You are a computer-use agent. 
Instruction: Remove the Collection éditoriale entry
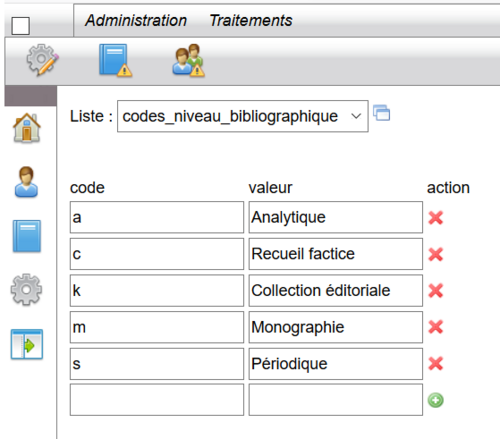click(x=436, y=291)
